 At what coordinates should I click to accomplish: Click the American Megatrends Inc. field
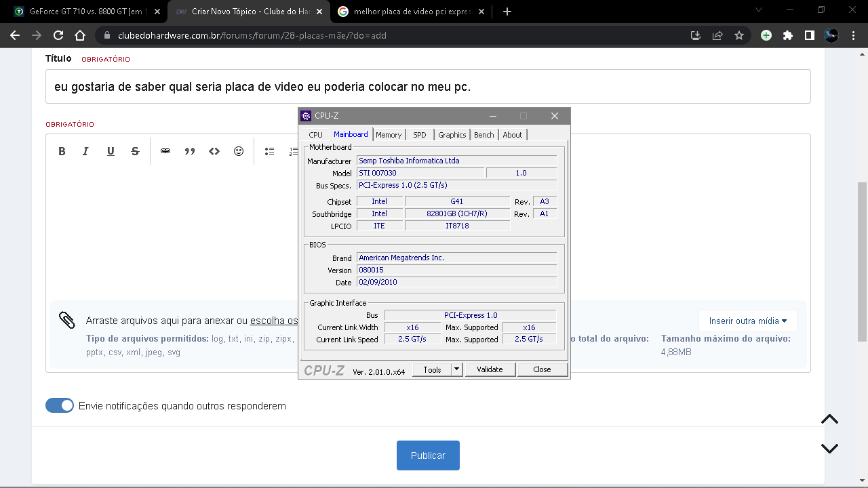click(456, 258)
